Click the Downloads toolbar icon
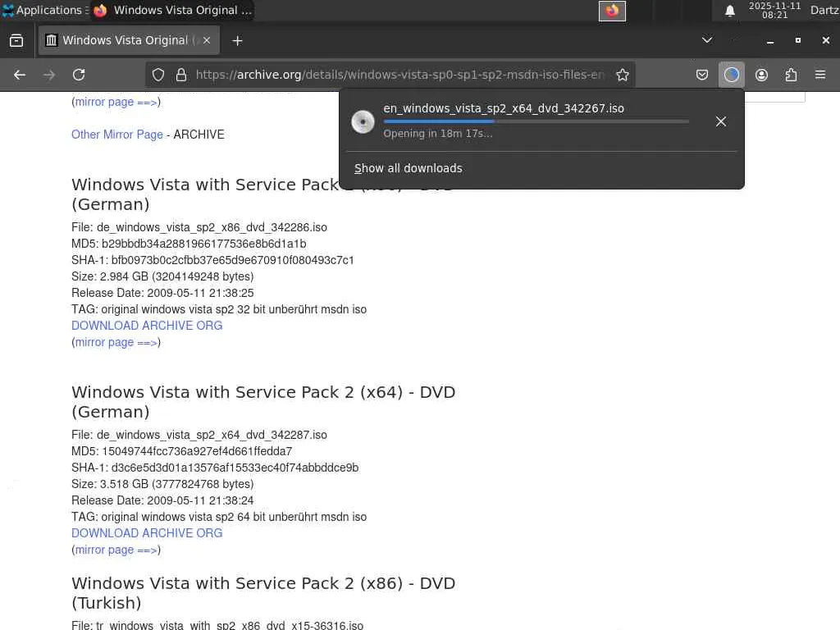This screenshot has width=840, height=630. tap(731, 75)
